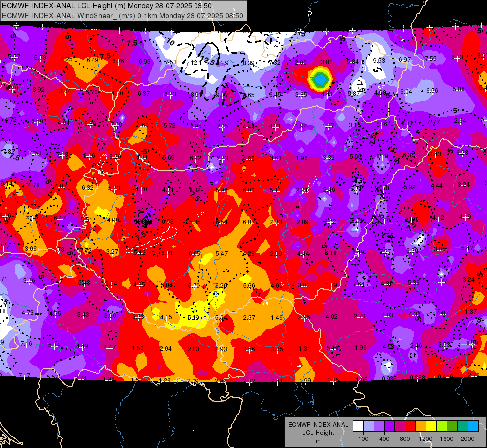Screen dimensions: 487x448
Task: Click the wind shear value '9.14'
Action: 7,184
